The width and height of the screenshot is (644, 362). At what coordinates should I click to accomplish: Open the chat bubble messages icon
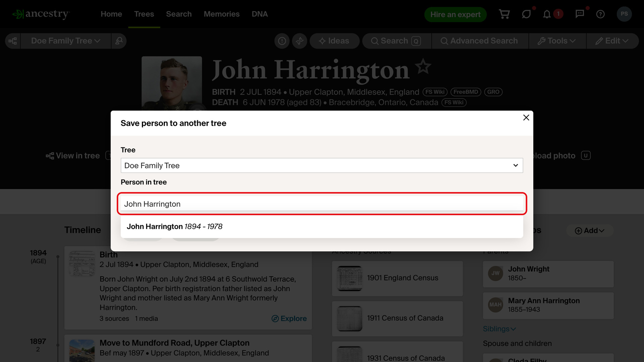coord(526,14)
